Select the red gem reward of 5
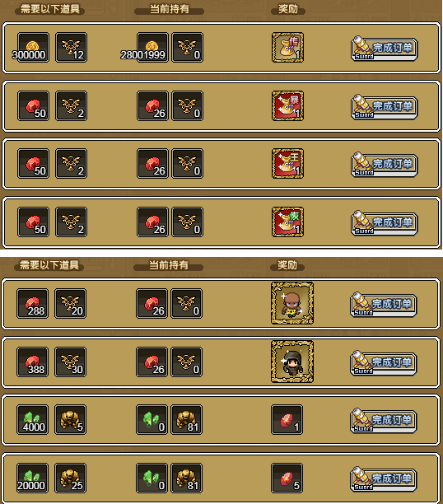Screen dimensions: 443x504 pos(287,478)
